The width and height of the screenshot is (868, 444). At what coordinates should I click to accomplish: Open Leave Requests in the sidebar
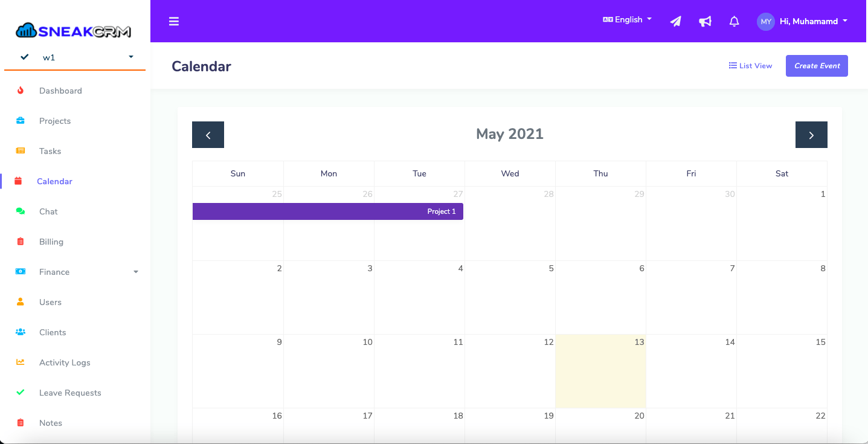click(x=70, y=393)
